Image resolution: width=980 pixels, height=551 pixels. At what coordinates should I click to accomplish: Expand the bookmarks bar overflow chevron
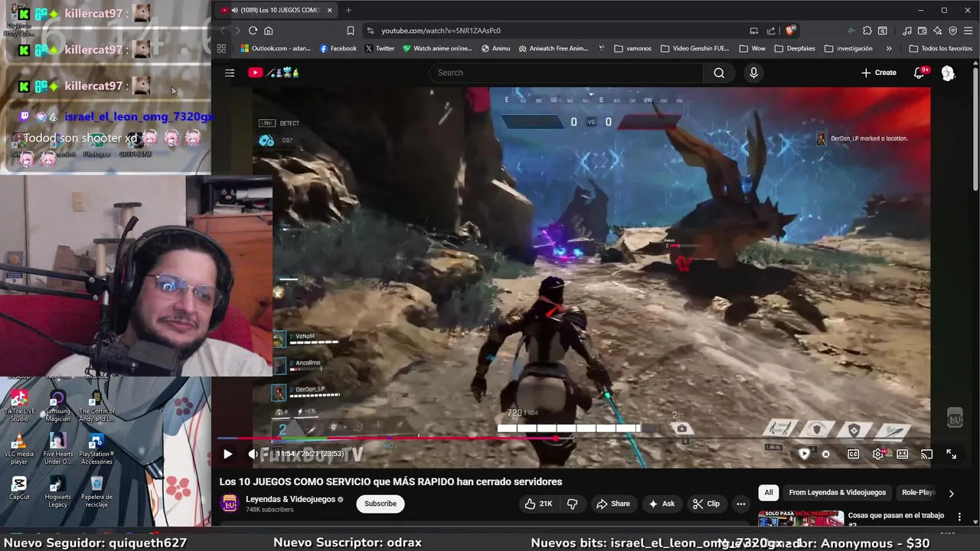tap(888, 48)
